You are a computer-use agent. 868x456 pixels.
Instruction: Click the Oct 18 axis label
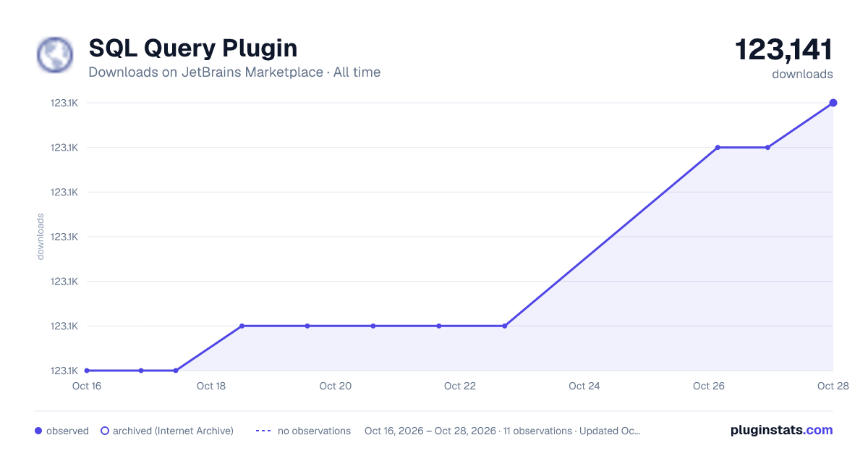pos(211,386)
